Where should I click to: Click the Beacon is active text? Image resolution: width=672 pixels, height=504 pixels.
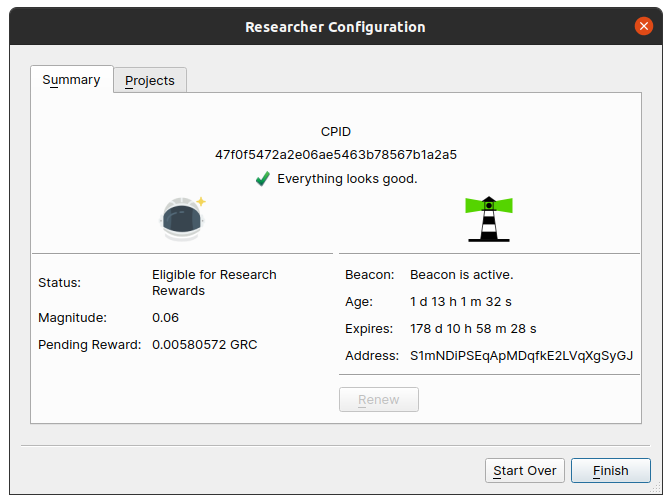point(462,275)
